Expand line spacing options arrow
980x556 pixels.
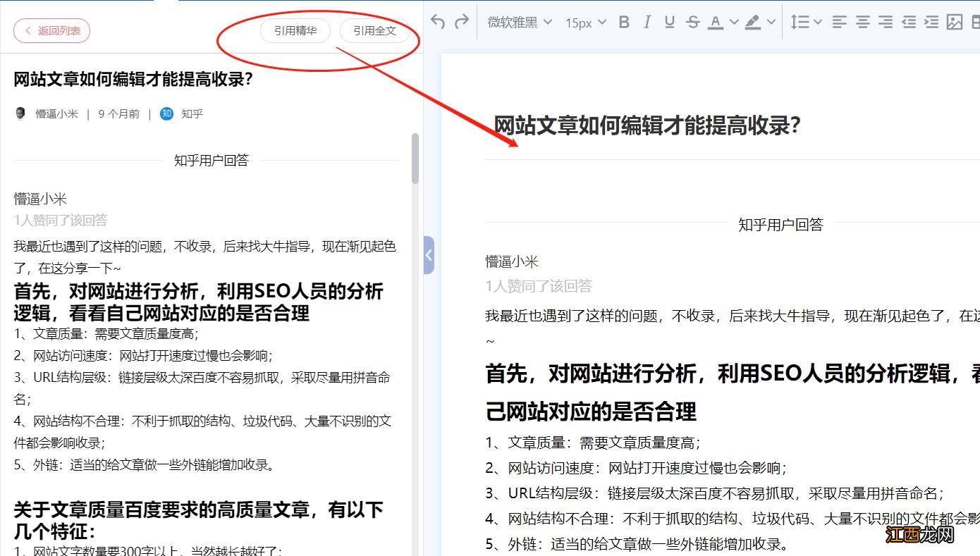818,23
